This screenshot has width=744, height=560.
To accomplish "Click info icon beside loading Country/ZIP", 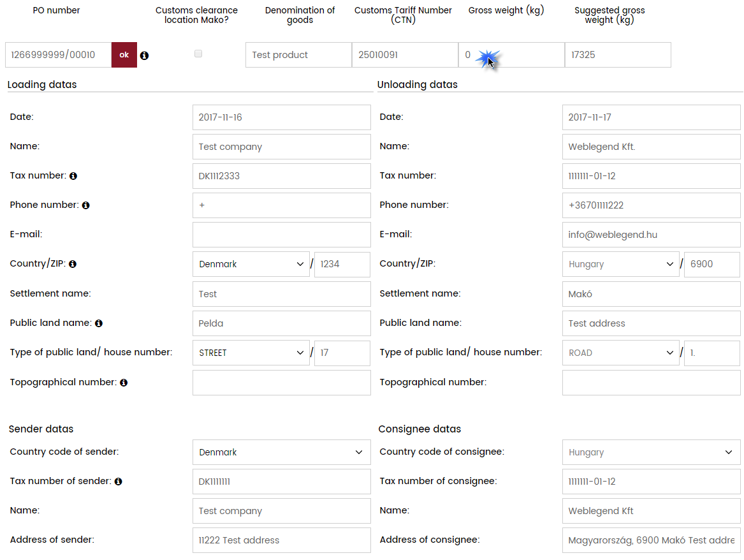I will click(73, 264).
